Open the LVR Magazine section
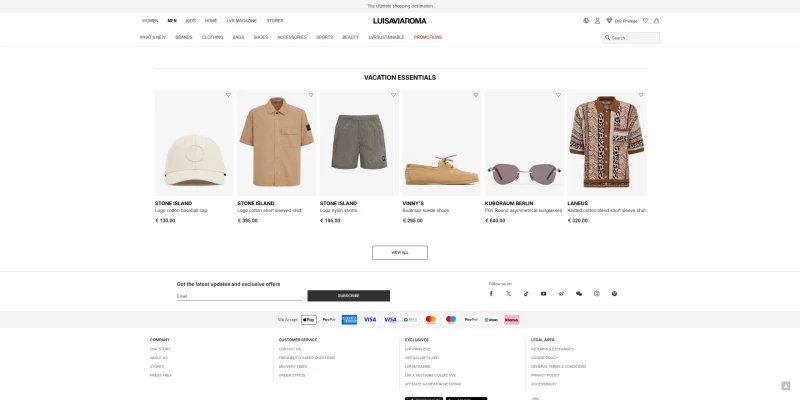This screenshot has height=400, width=800. (x=242, y=21)
